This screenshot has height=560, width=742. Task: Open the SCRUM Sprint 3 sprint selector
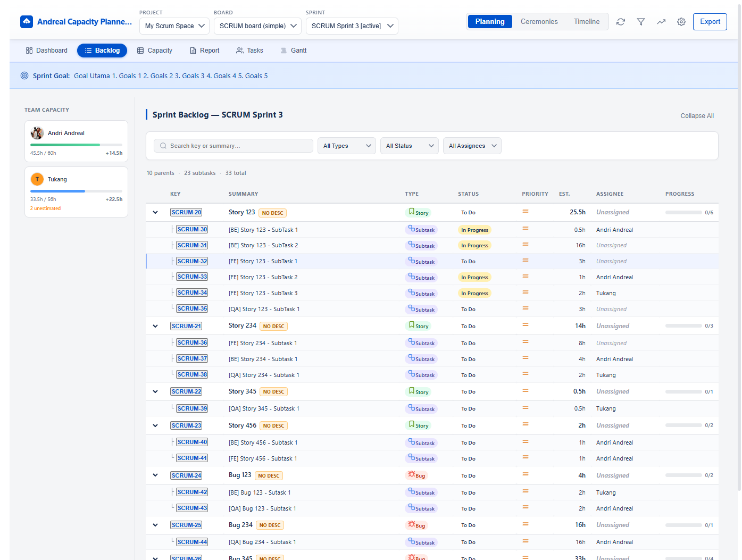(352, 26)
